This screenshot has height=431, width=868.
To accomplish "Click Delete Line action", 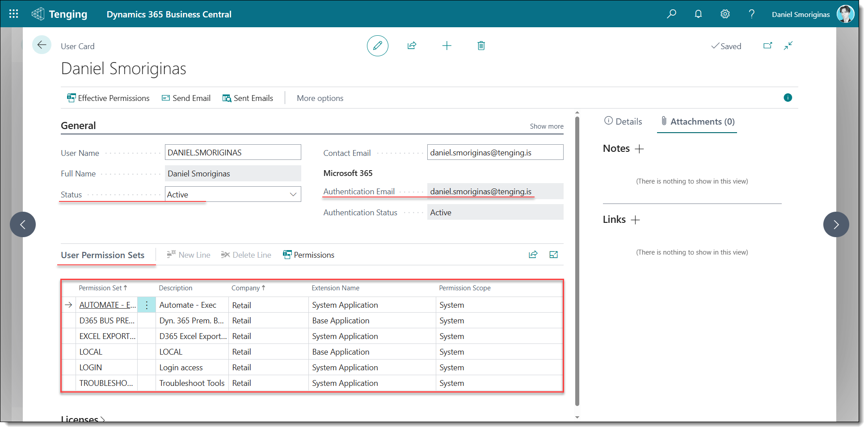I will click(x=246, y=255).
